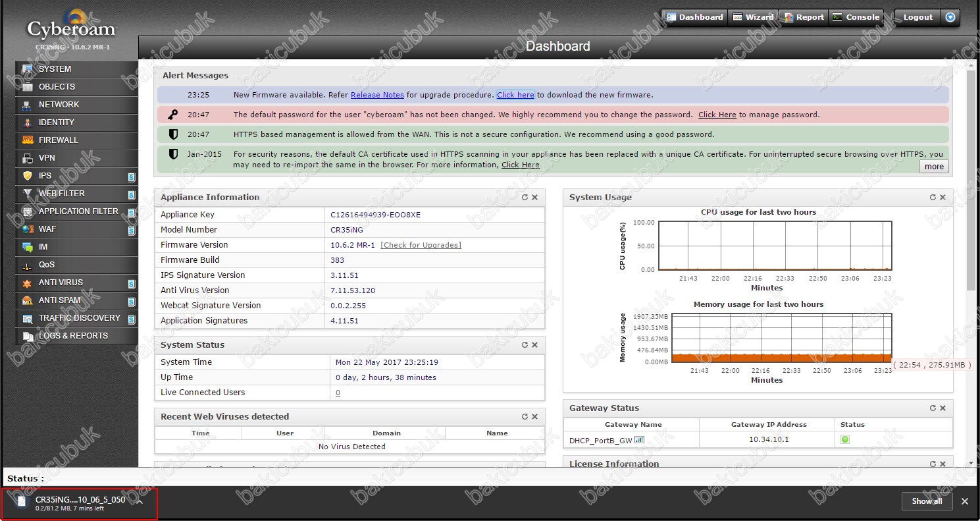Close the System Status panel

(x=534, y=344)
